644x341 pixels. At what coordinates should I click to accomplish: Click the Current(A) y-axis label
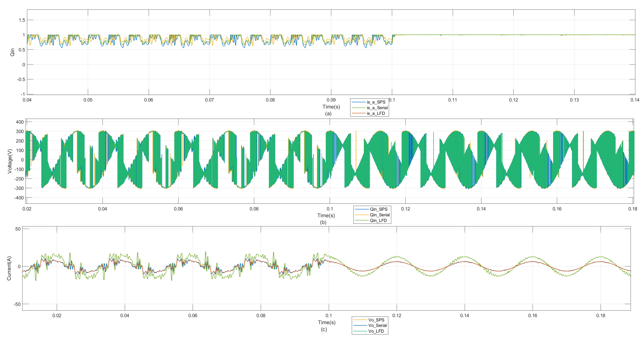[x=9, y=268]
